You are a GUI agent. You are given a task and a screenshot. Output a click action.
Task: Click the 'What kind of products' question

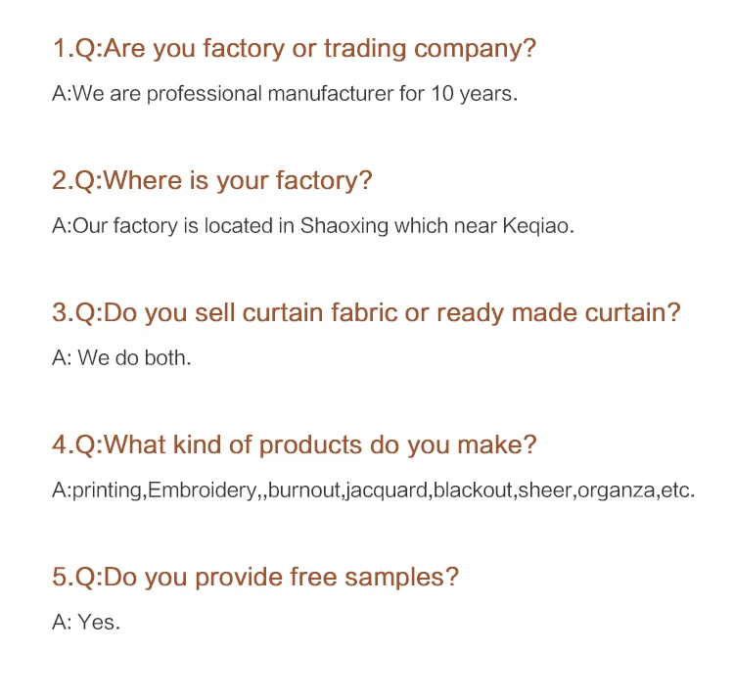tap(295, 445)
